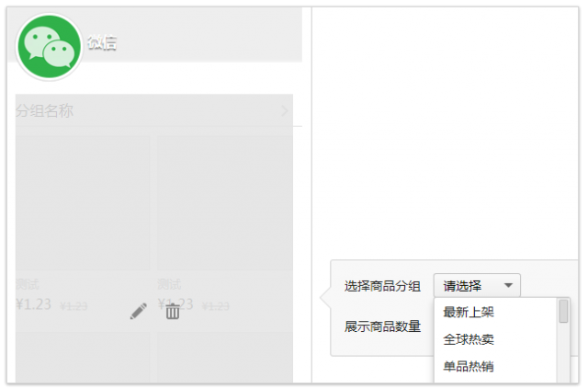The width and height of the screenshot is (588, 389).
Task: Choose the 全球热卖 option
Action: 469,338
